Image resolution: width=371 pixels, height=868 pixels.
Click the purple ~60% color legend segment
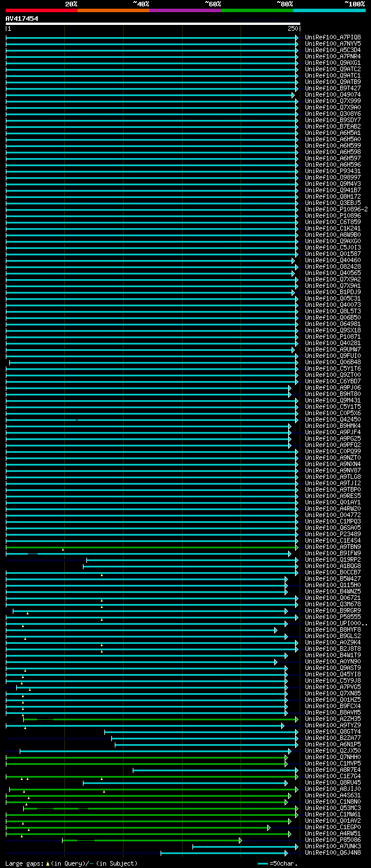click(x=185, y=10)
